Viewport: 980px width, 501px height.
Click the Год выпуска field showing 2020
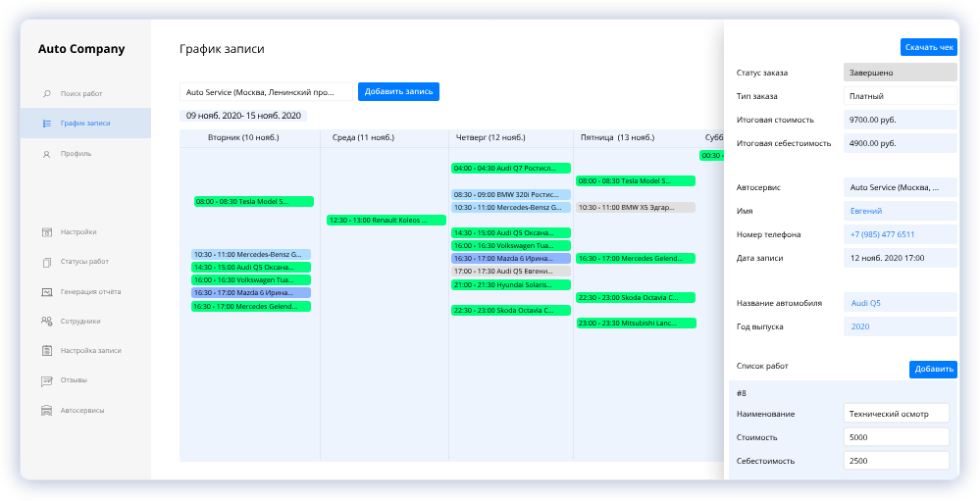900,326
